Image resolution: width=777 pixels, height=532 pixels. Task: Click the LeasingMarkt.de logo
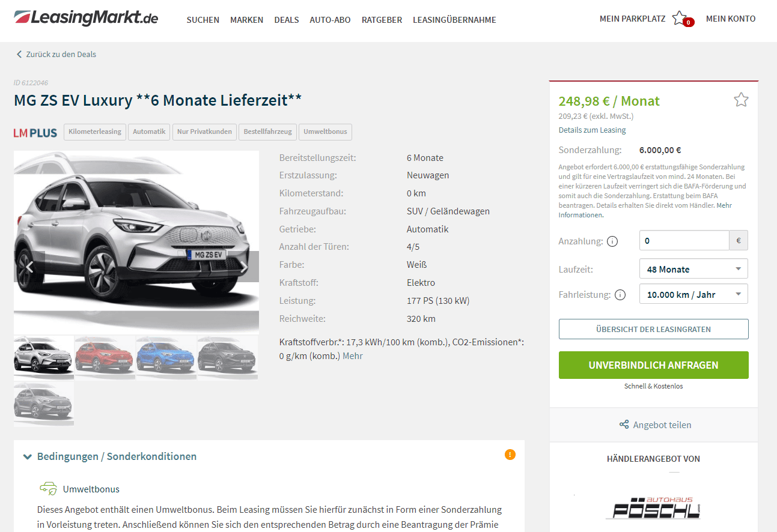click(x=86, y=18)
